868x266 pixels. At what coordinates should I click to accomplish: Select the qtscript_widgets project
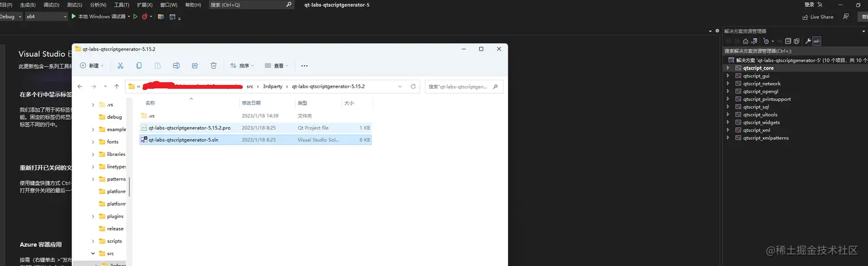(761, 122)
